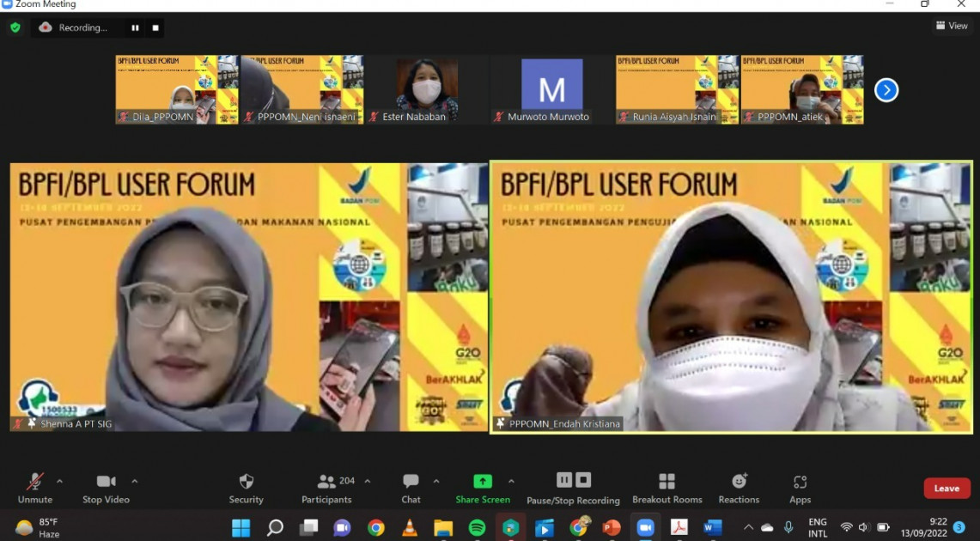Expand Share Screen options arrow

(x=511, y=481)
